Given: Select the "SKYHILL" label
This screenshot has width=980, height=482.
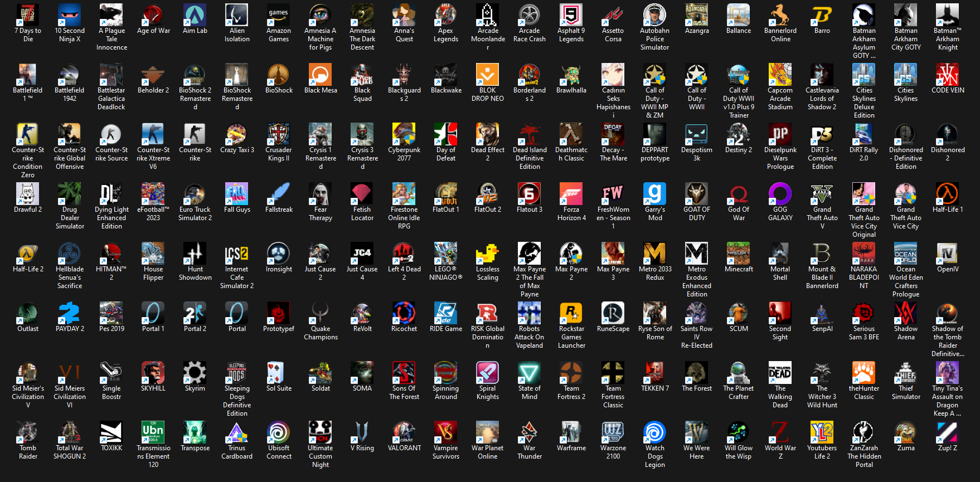Looking at the screenshot, I should 153,388.
